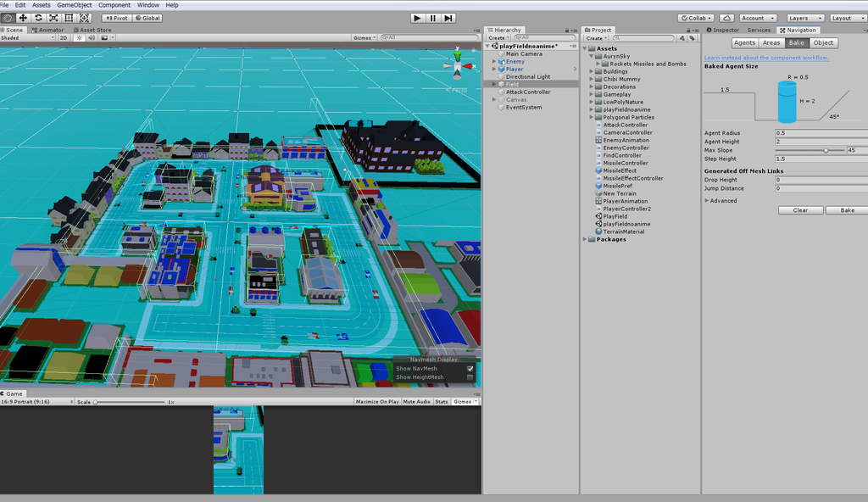Select the MissilePref prefab asset
This screenshot has width=868, height=502.
point(617,187)
